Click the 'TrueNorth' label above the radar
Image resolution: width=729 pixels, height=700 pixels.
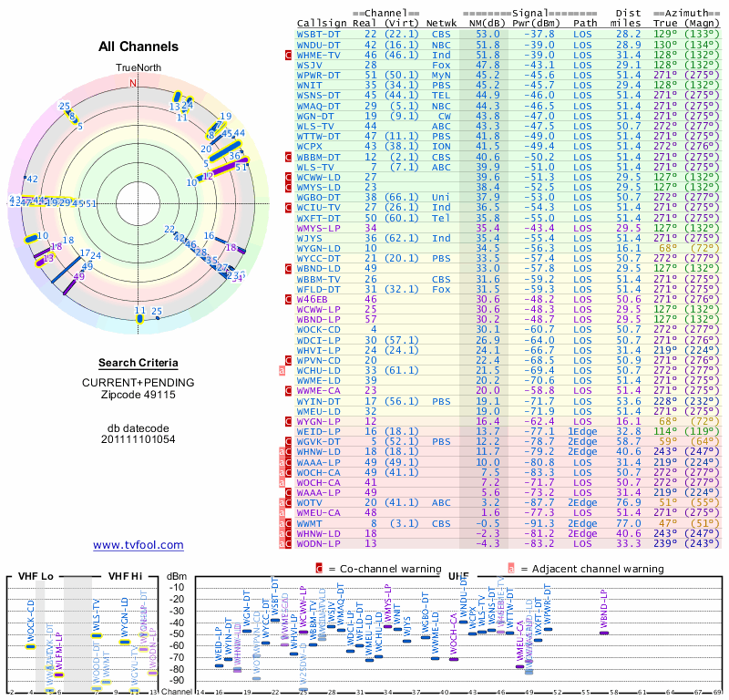pos(139,68)
